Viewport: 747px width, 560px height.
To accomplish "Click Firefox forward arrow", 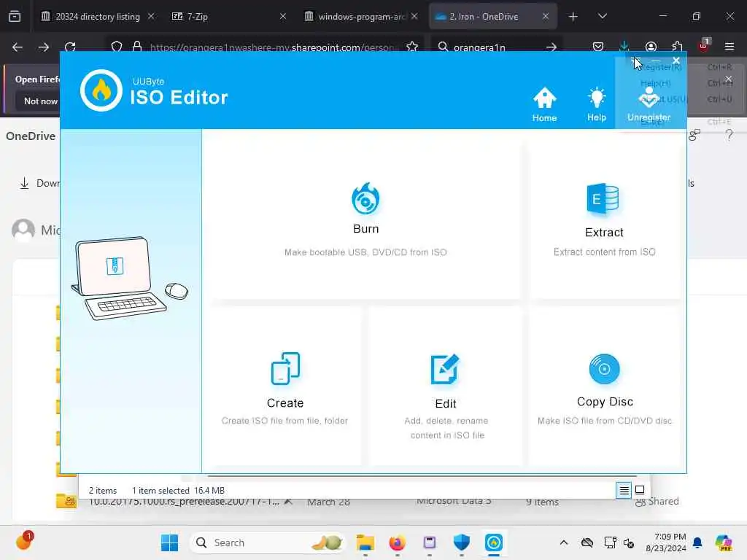I will [43, 47].
